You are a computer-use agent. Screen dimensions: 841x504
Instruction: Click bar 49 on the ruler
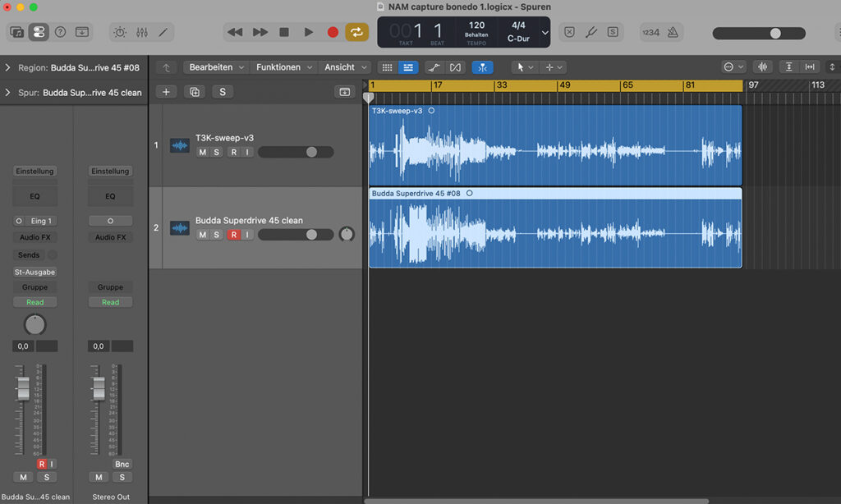565,85
